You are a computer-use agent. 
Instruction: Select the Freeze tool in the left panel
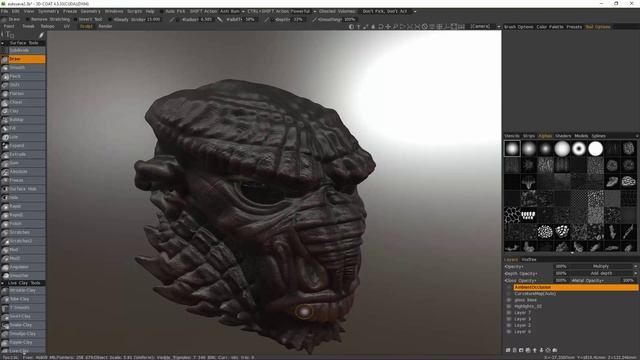(23, 180)
